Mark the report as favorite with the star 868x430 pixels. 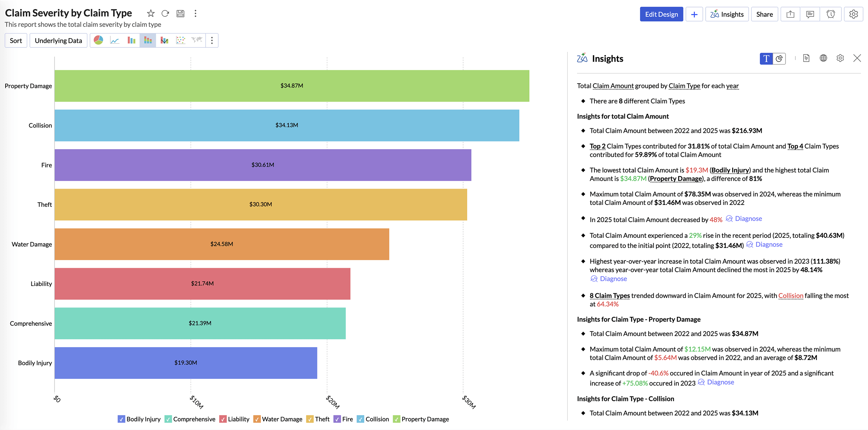click(x=151, y=13)
